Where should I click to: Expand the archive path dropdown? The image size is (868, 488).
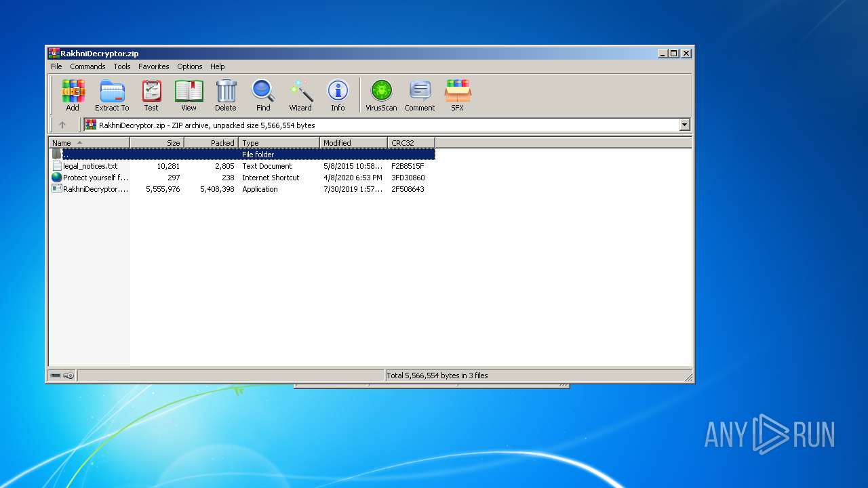pyautogui.click(x=684, y=125)
